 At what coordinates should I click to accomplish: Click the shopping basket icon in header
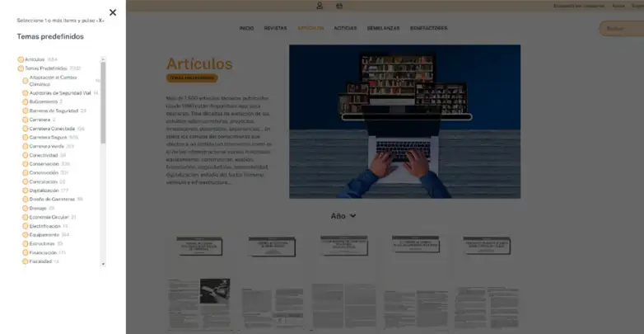coord(339,6)
